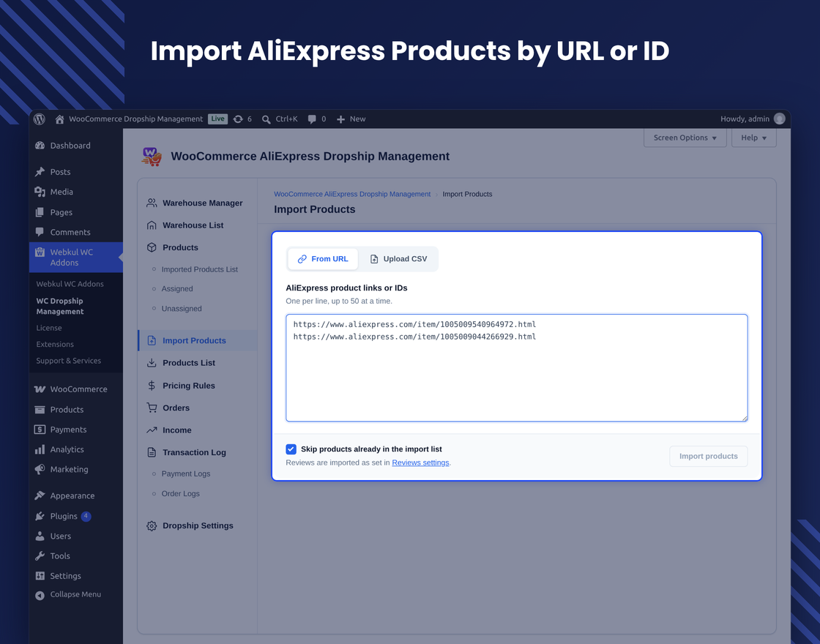The image size is (820, 644).
Task: Open the Products item in WordPress sidebar
Action: pos(67,409)
